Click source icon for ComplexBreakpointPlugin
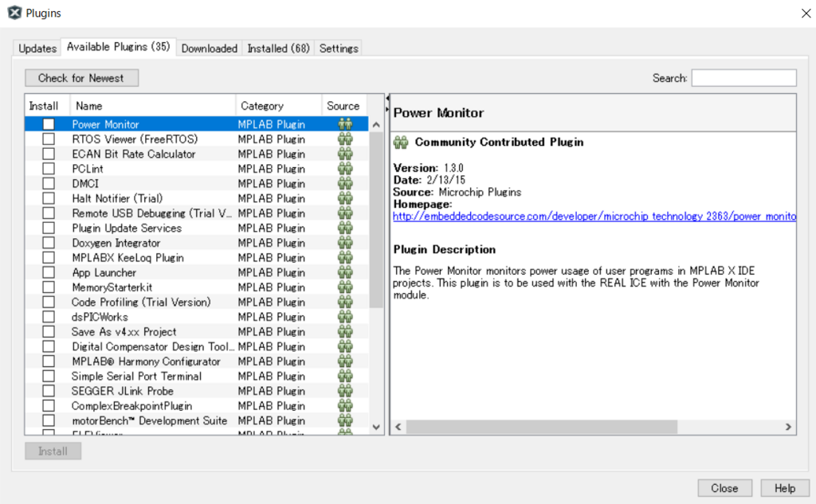The image size is (816, 504). click(345, 406)
